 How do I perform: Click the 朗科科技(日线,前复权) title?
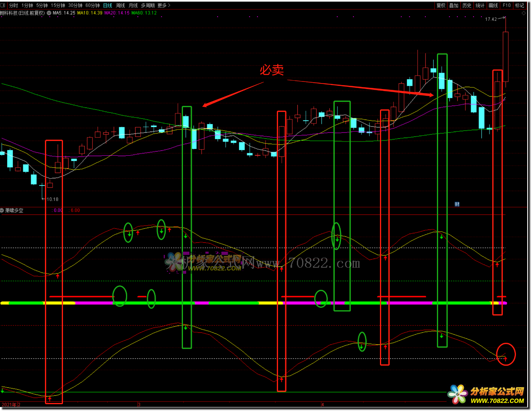pyautogui.click(x=22, y=13)
